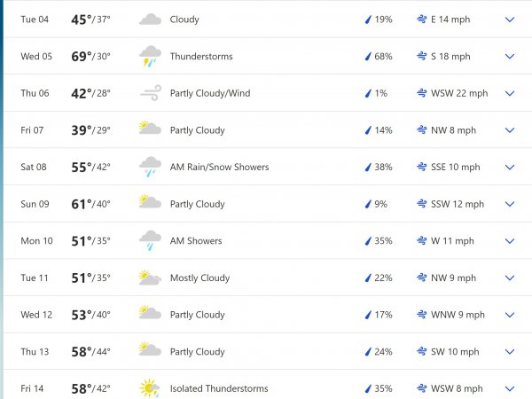
Task: Open the Fri 14 details chevron
Action: [510, 388]
